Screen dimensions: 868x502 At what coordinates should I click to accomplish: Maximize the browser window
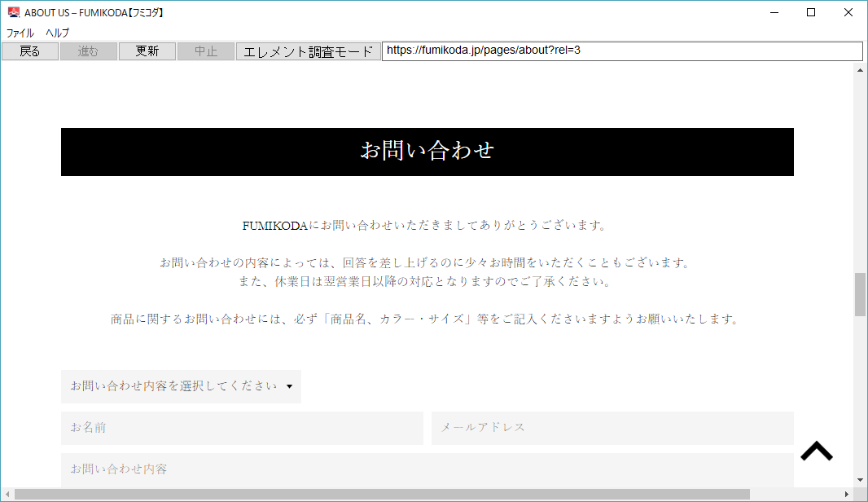[810, 12]
